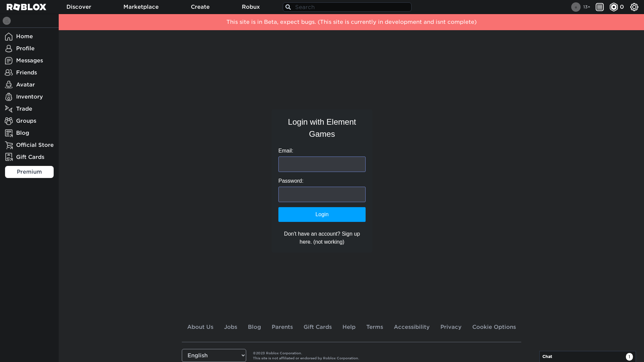Image resolution: width=644 pixels, height=362 pixels.
Task: Click the Roblox logo
Action: click(26, 7)
